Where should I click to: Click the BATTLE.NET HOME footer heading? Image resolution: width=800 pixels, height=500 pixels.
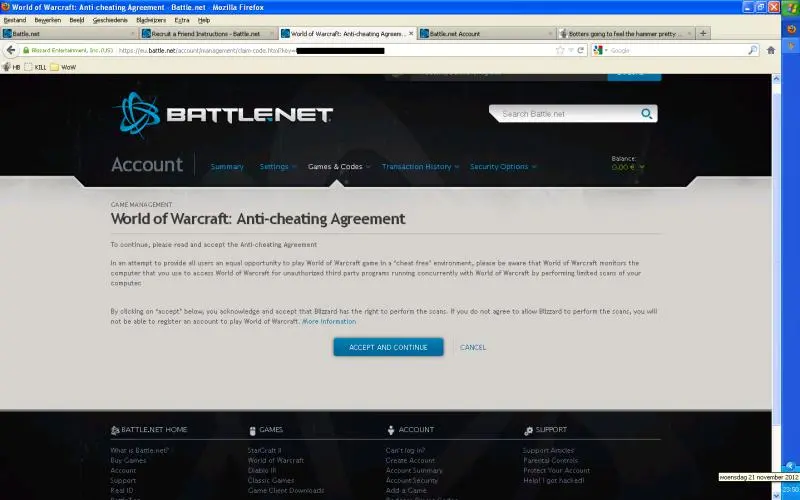click(x=149, y=430)
